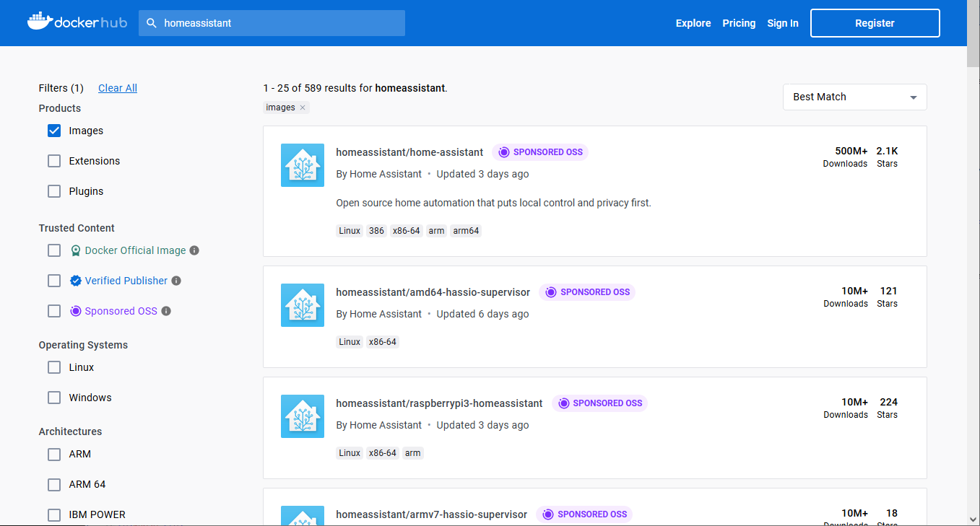Screen dimensions: 980x526
Task: Click the 500M+ Downloads count
Action: coord(845,157)
